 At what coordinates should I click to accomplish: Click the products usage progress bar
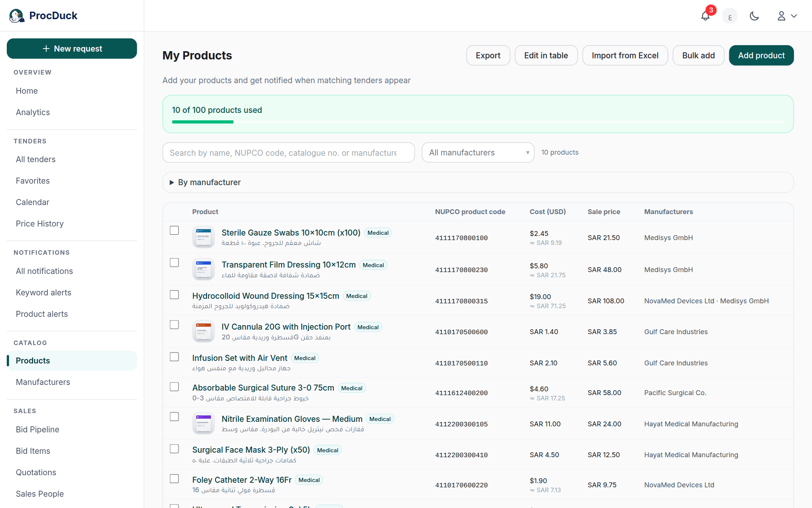(478, 122)
